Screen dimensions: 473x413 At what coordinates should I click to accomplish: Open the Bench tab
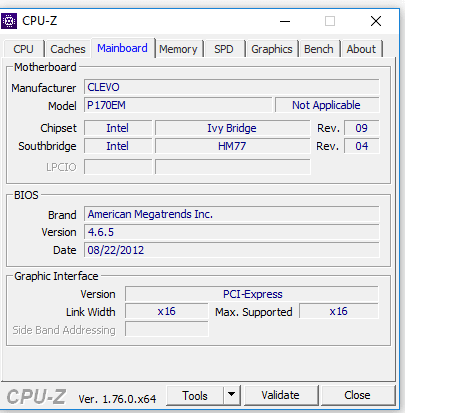tap(319, 49)
